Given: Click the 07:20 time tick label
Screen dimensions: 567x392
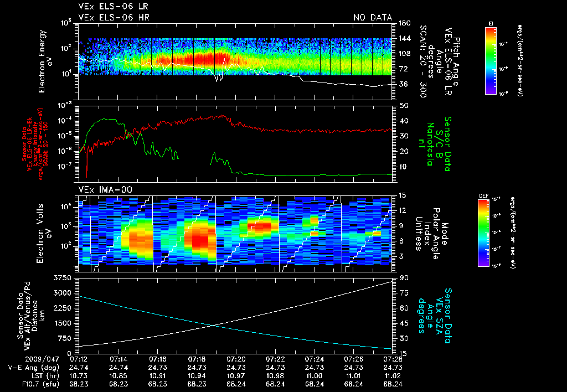Looking at the screenshot, I should click(x=236, y=359).
